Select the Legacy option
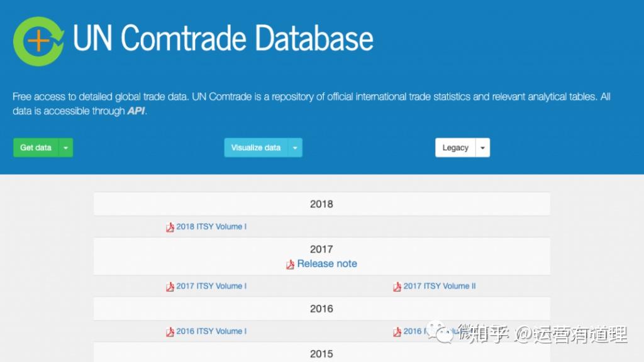 [454, 147]
